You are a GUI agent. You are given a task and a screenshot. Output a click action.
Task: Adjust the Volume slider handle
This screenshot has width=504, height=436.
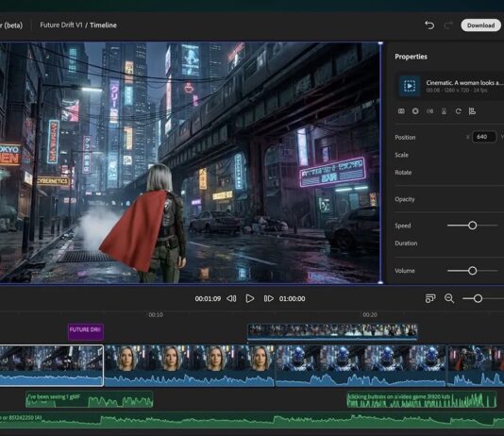(472, 271)
